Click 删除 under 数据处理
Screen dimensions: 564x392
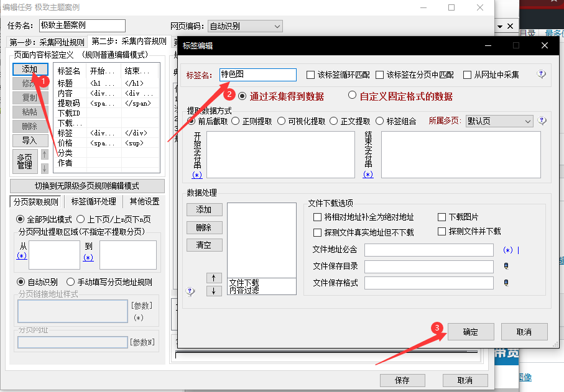(x=205, y=227)
